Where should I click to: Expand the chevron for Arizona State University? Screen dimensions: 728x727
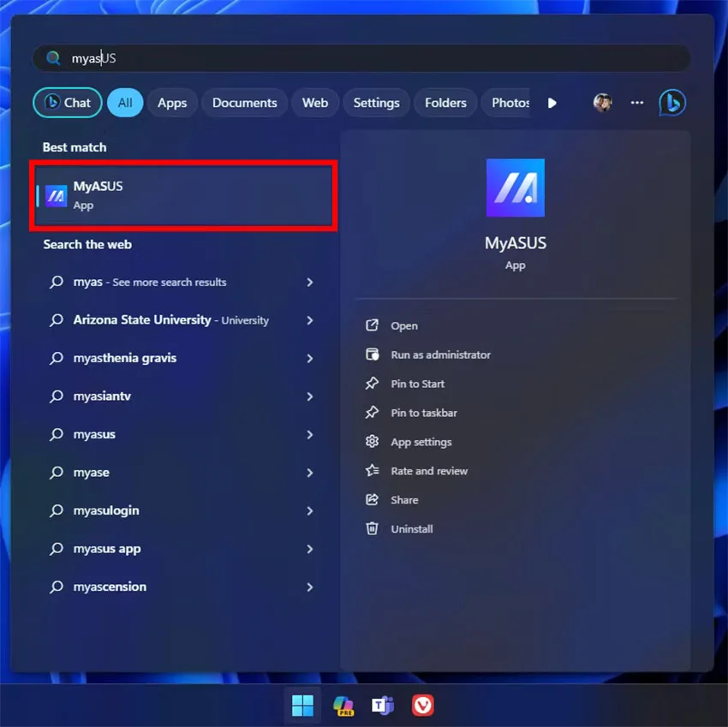[310, 320]
